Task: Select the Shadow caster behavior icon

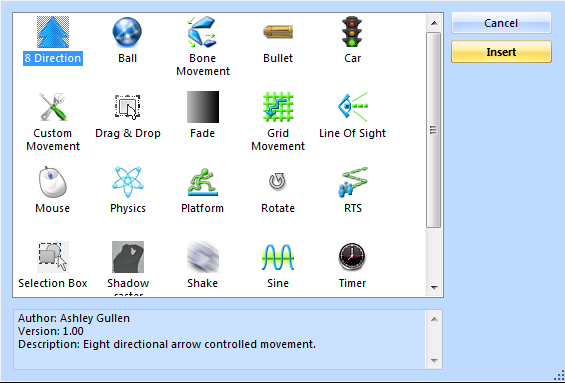Action: tap(128, 257)
